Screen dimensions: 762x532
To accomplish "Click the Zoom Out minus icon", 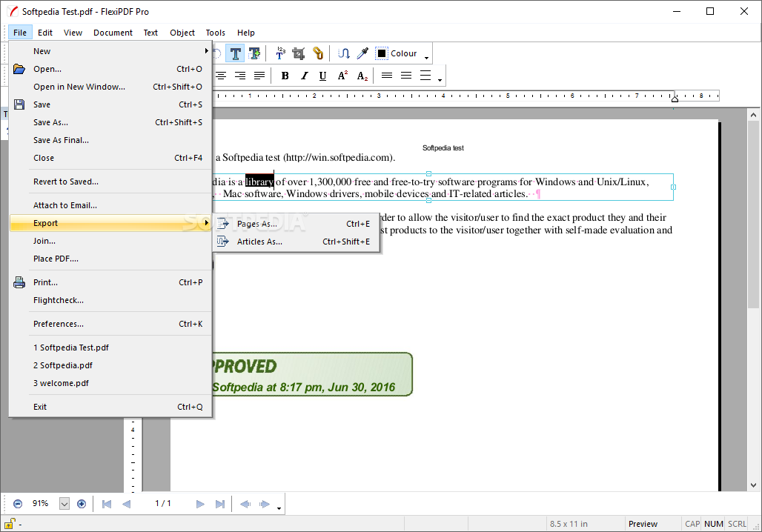I will 18,504.
